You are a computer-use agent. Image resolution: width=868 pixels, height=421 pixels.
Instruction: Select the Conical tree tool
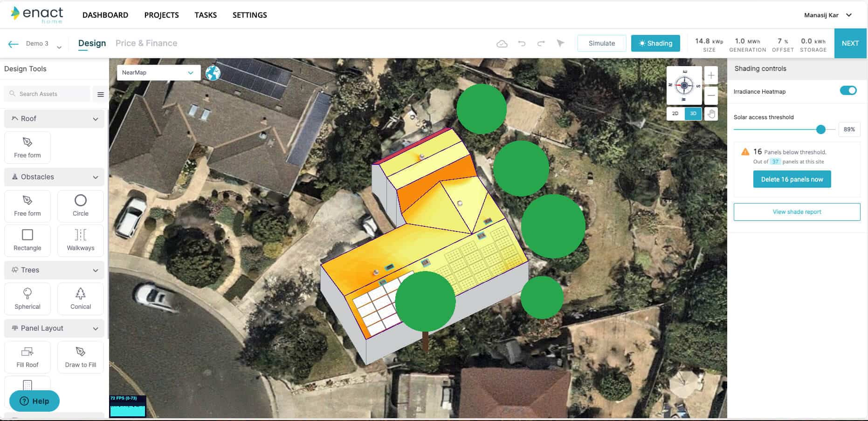(80, 299)
